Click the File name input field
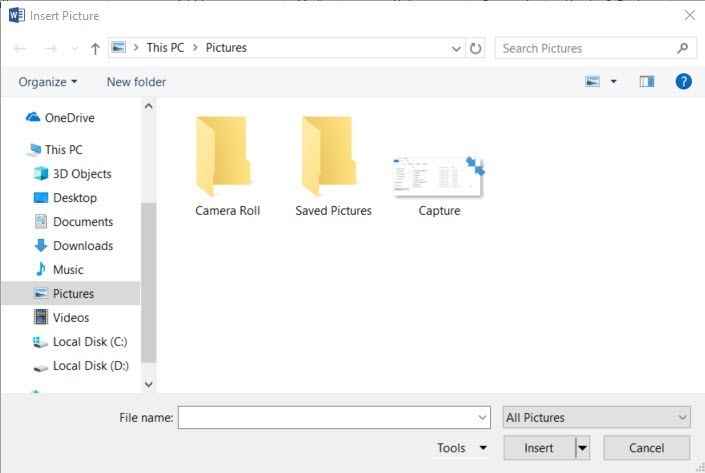Screen dimensions: 705x473 tap(334, 418)
